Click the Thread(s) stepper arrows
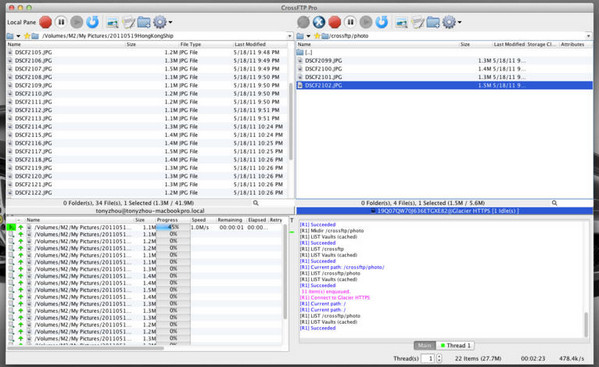The width and height of the screenshot is (599, 367). pos(439,358)
